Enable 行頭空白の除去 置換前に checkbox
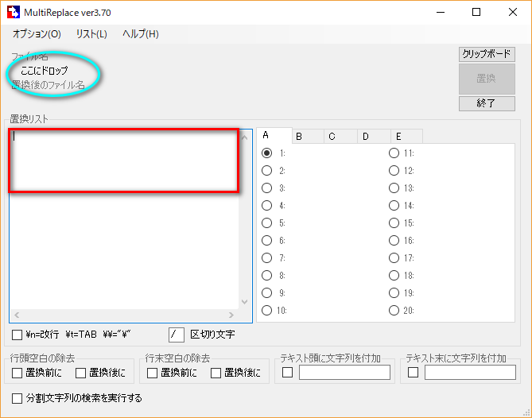The width and height of the screenshot is (532, 418). (x=17, y=373)
